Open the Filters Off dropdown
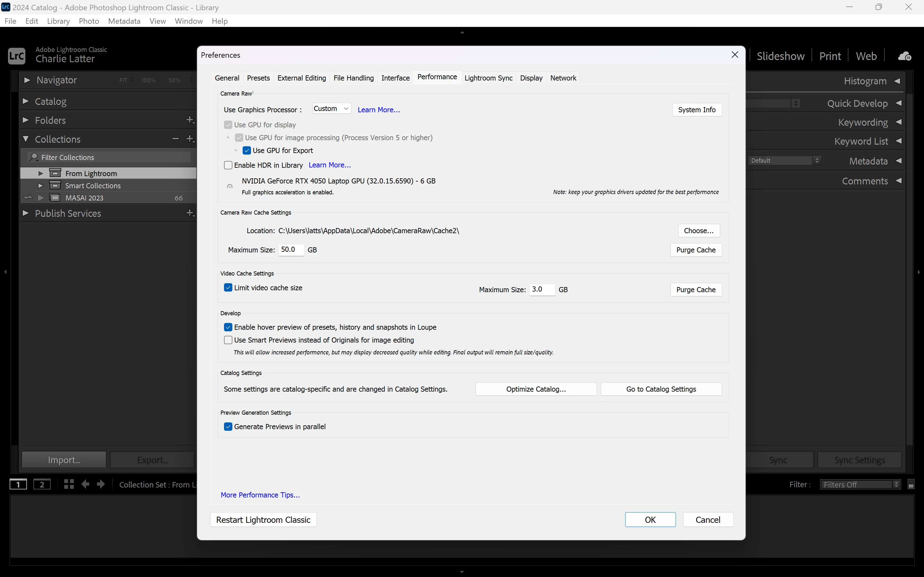The width and height of the screenshot is (924, 577). pyautogui.click(x=860, y=484)
